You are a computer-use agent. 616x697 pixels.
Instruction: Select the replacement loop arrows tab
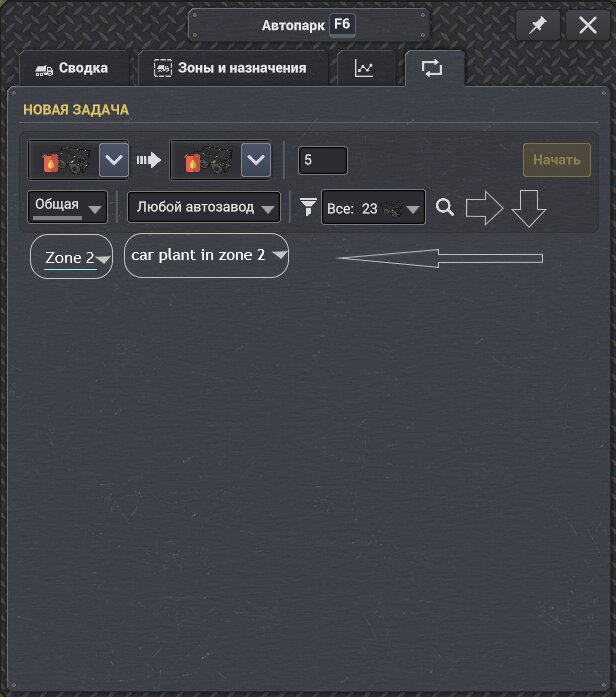[x=434, y=68]
